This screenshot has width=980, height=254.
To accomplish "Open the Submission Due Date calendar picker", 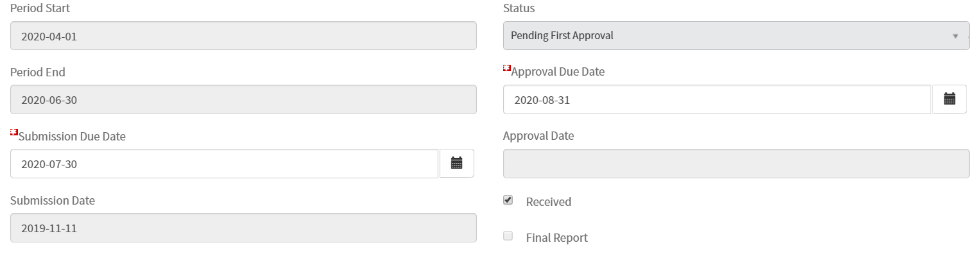I will [456, 164].
